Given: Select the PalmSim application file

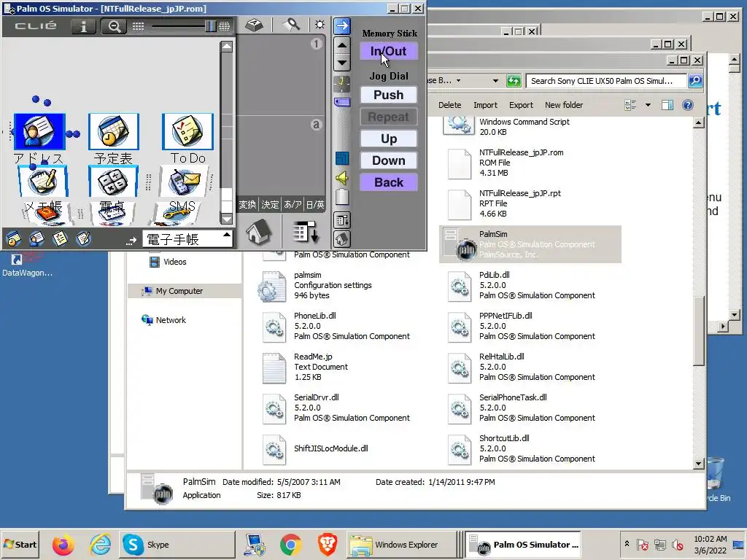Looking at the screenshot, I should click(x=530, y=244).
